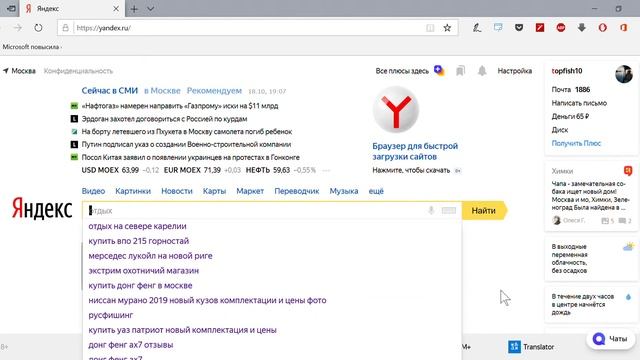Click the Pocket shield extension icon

tap(519, 28)
